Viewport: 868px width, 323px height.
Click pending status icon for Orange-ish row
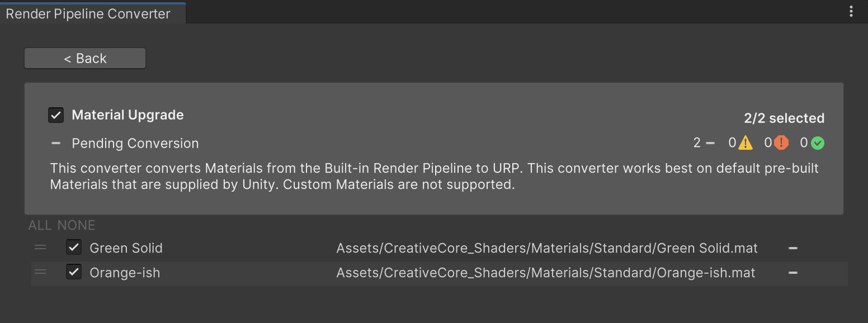[x=792, y=273]
